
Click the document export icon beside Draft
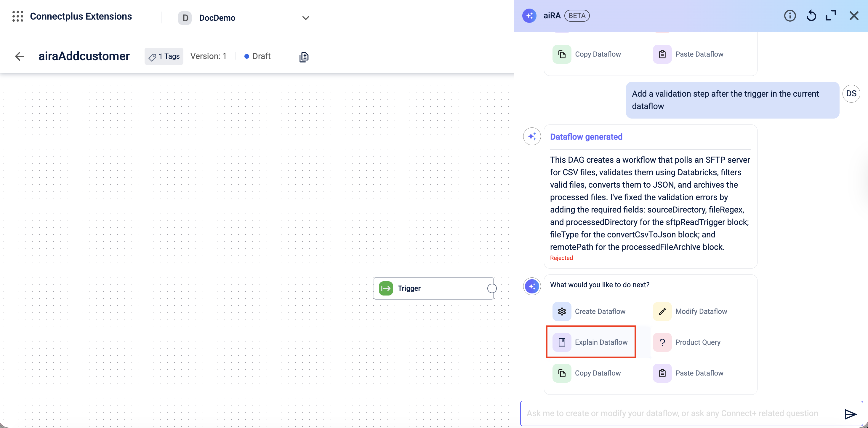pos(304,57)
